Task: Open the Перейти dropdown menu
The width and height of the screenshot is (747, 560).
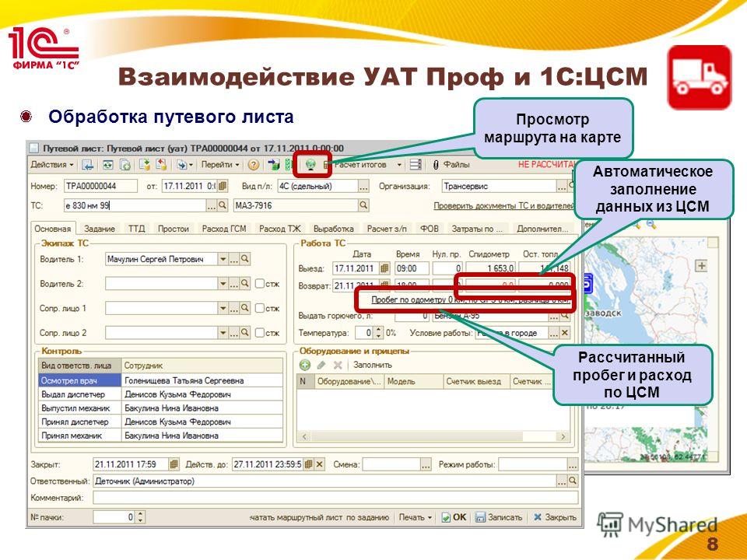Action: click(x=220, y=165)
